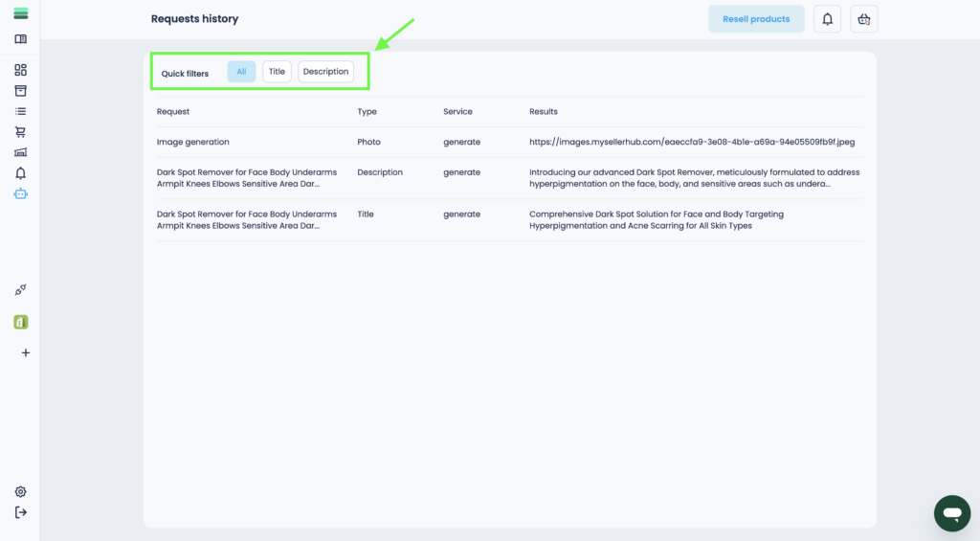This screenshot has width=980, height=541.
Task: Open the list icon in sidebar
Action: [20, 111]
